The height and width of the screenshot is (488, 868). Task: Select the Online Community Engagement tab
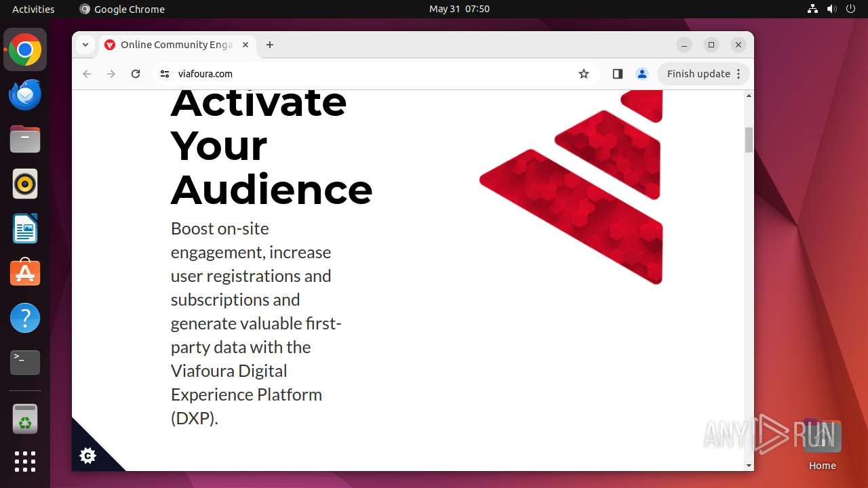point(178,45)
